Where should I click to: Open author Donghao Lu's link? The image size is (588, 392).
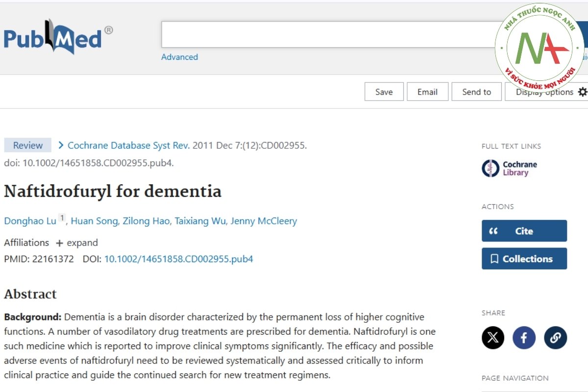[x=30, y=221]
